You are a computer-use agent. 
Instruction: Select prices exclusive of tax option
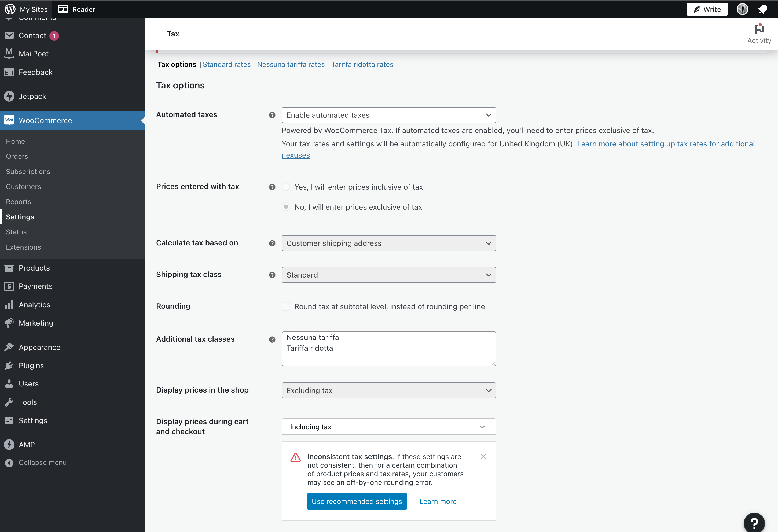286,207
